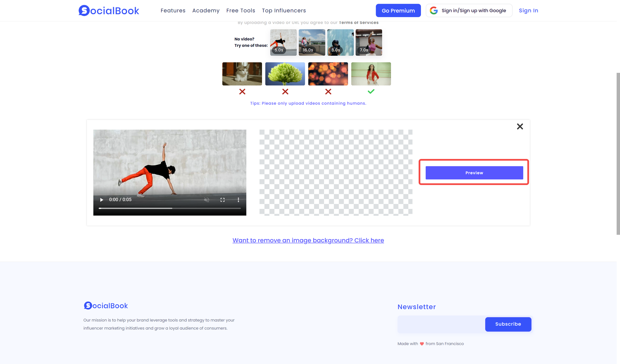Click the Sign In link

pyautogui.click(x=528, y=11)
